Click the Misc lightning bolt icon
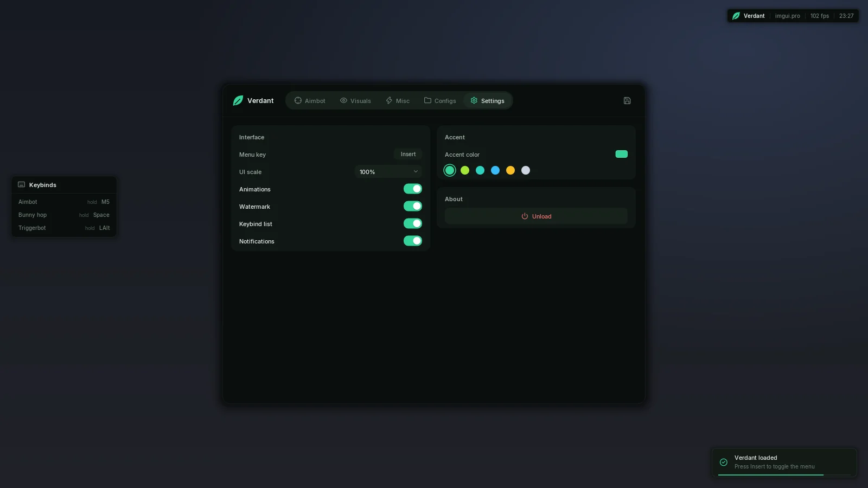This screenshot has width=868, height=488. point(389,101)
